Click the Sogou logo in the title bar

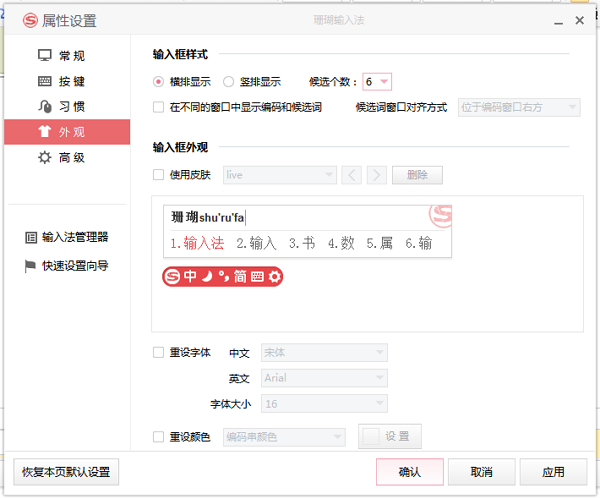point(30,20)
